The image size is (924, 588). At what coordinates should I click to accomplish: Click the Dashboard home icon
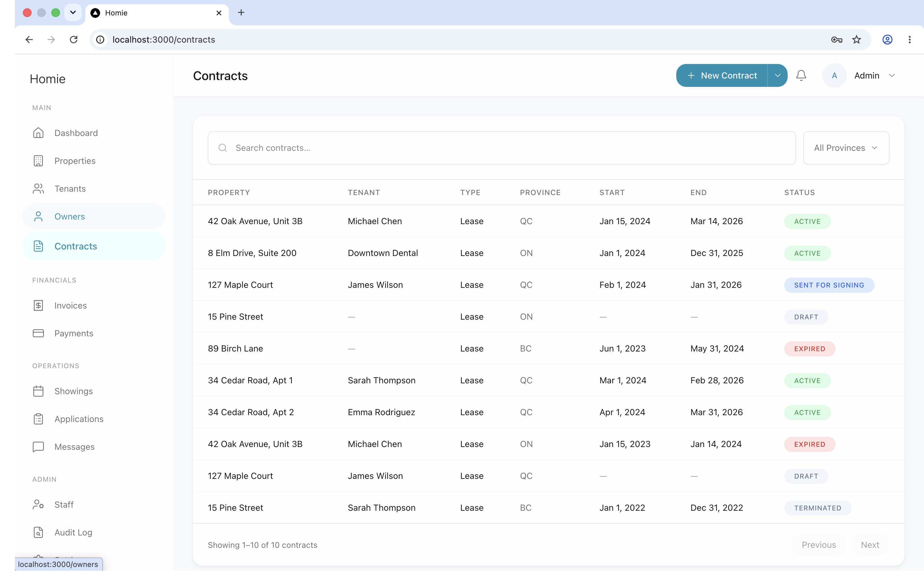click(x=38, y=133)
